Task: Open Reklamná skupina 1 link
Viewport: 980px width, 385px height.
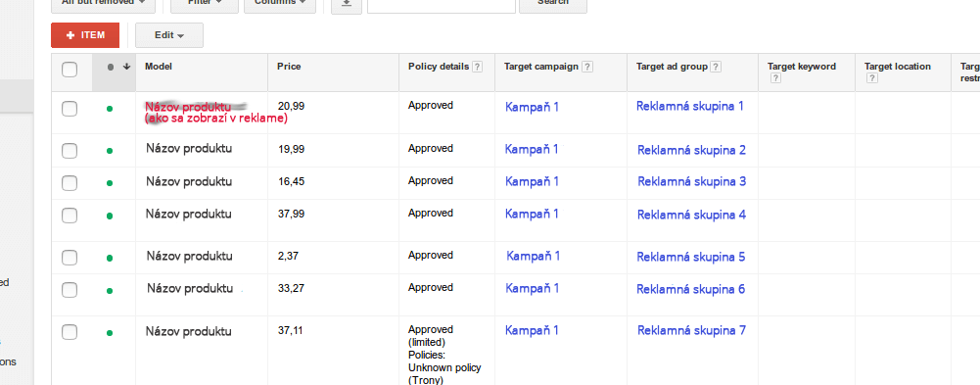Action: tap(690, 106)
